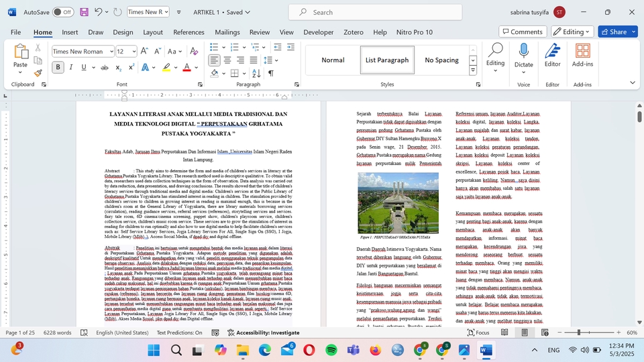Toggle Italic formatting

tap(70, 67)
